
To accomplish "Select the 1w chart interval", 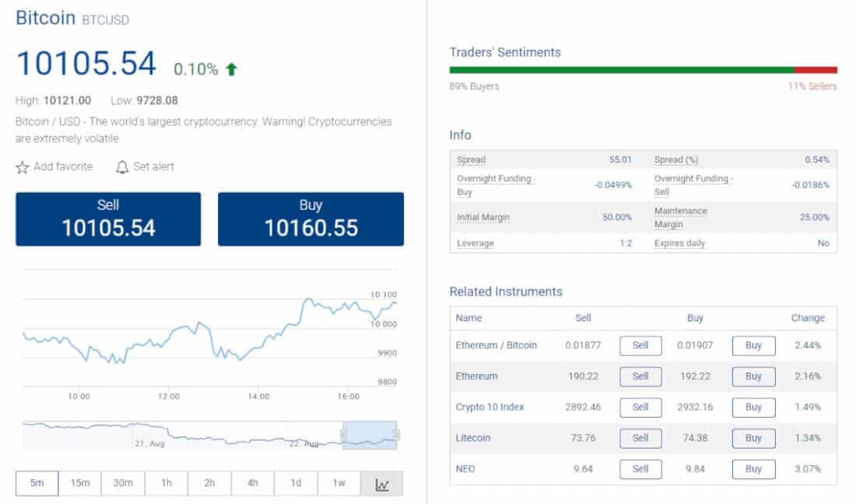I will tap(339, 483).
